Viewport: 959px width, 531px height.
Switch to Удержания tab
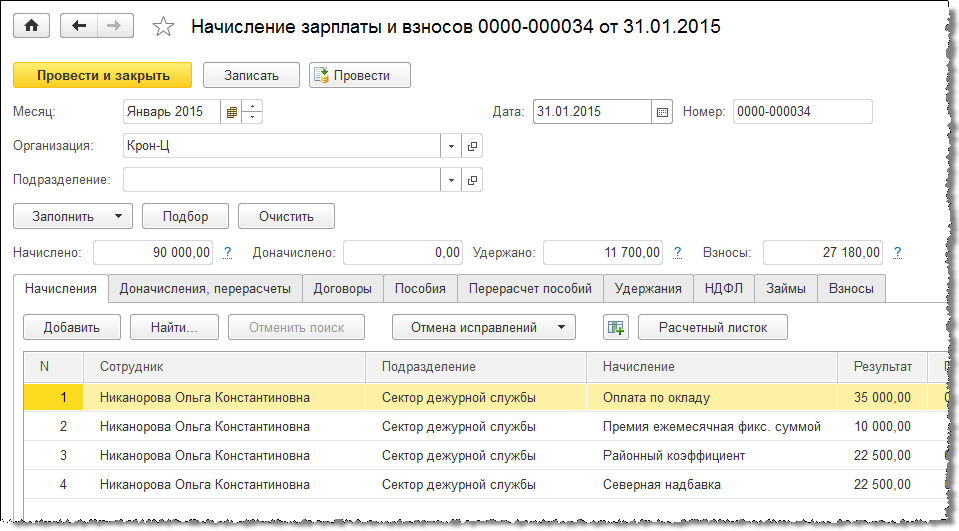(x=648, y=289)
